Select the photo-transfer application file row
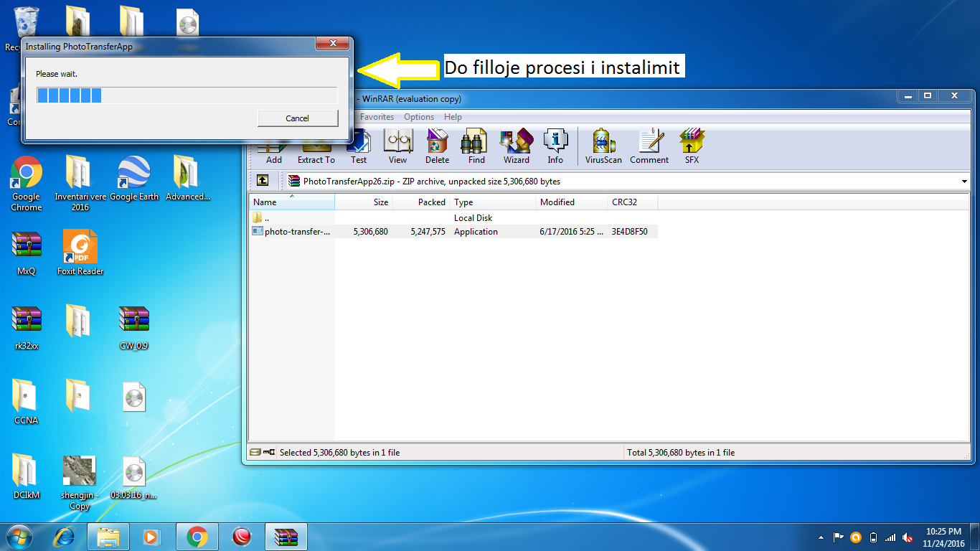 [x=453, y=232]
